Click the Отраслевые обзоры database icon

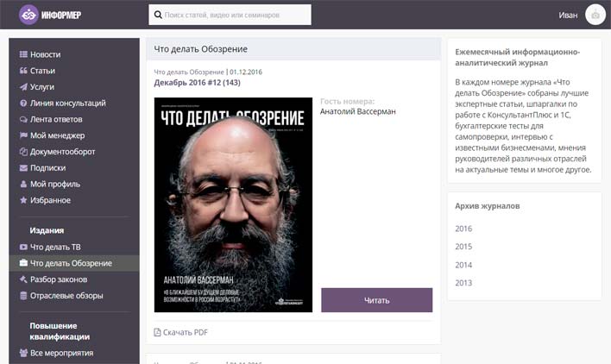tap(23, 296)
